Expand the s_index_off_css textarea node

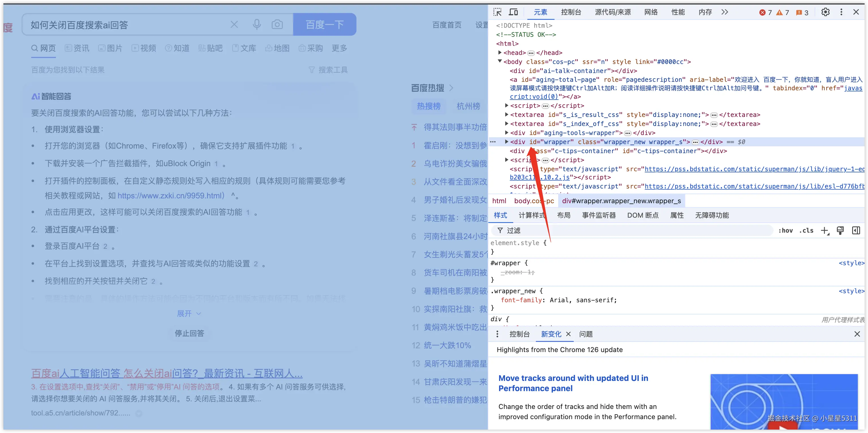pyautogui.click(x=506, y=124)
